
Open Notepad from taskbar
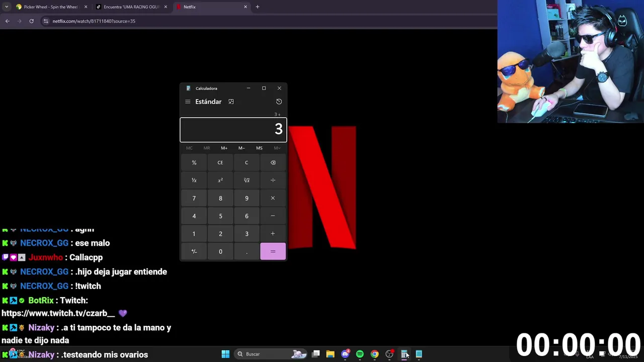tap(419, 354)
